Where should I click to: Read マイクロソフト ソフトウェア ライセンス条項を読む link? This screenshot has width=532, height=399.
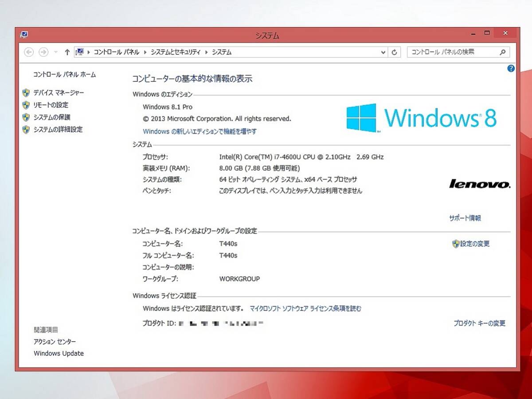[305, 308]
